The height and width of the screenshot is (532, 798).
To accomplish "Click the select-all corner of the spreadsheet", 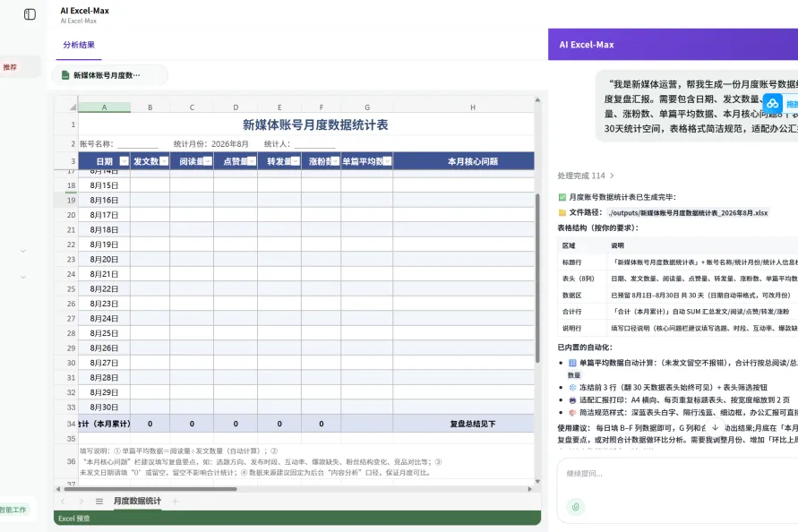I will (x=73, y=107).
